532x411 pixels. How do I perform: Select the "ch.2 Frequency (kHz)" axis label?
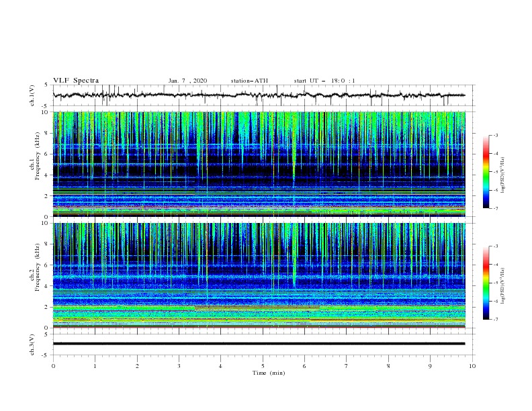click(x=35, y=267)
